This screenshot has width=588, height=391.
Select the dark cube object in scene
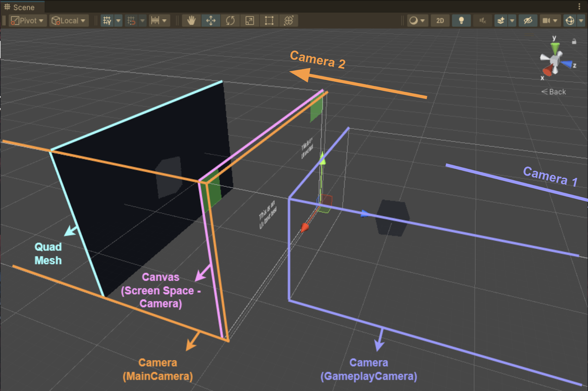click(392, 218)
